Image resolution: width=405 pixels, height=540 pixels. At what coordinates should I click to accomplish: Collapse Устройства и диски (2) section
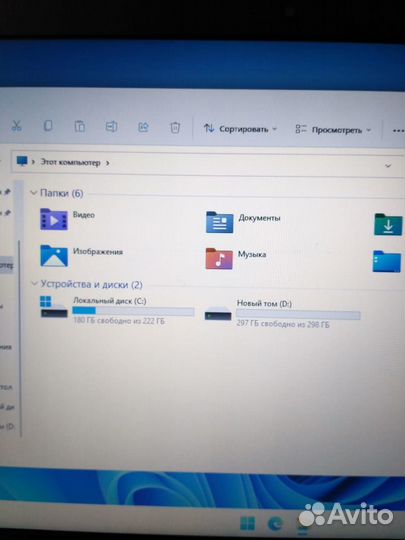(34, 283)
